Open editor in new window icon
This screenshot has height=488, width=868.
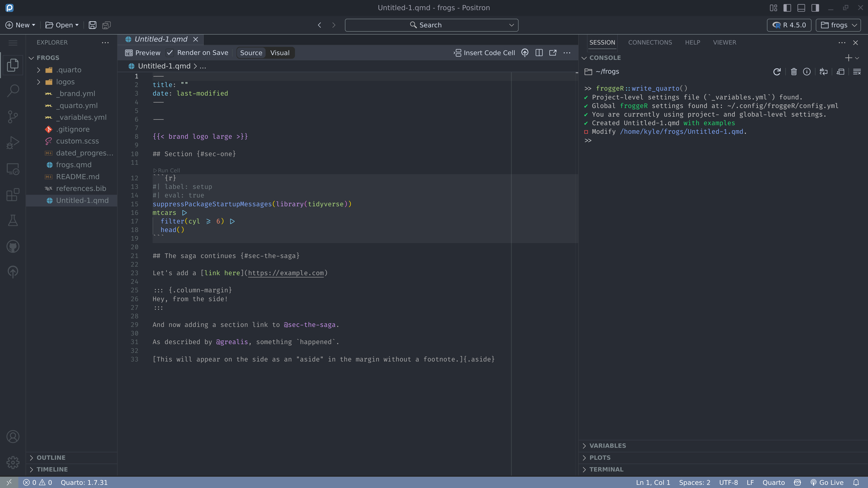553,53
